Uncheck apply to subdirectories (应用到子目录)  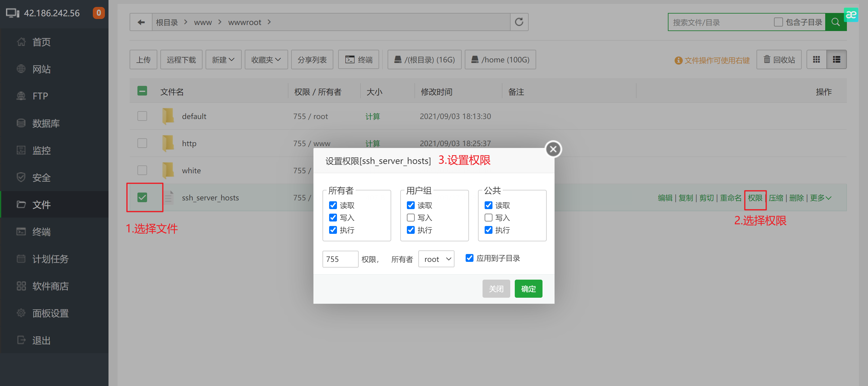pos(469,258)
